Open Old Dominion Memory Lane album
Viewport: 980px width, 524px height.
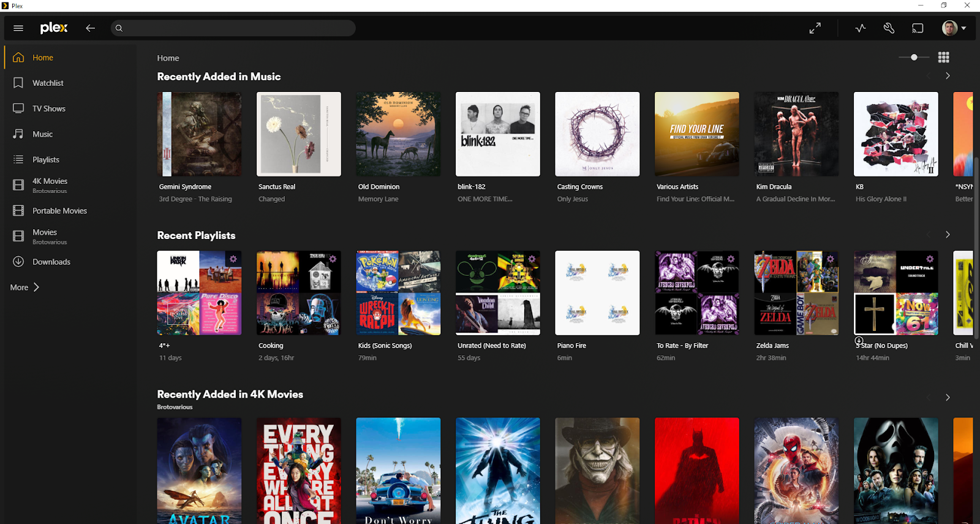coord(398,134)
